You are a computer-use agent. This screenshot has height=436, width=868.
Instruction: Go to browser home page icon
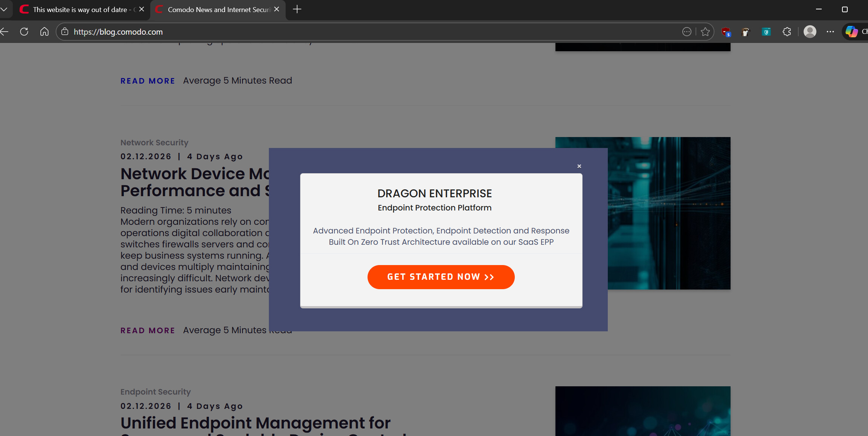point(44,32)
